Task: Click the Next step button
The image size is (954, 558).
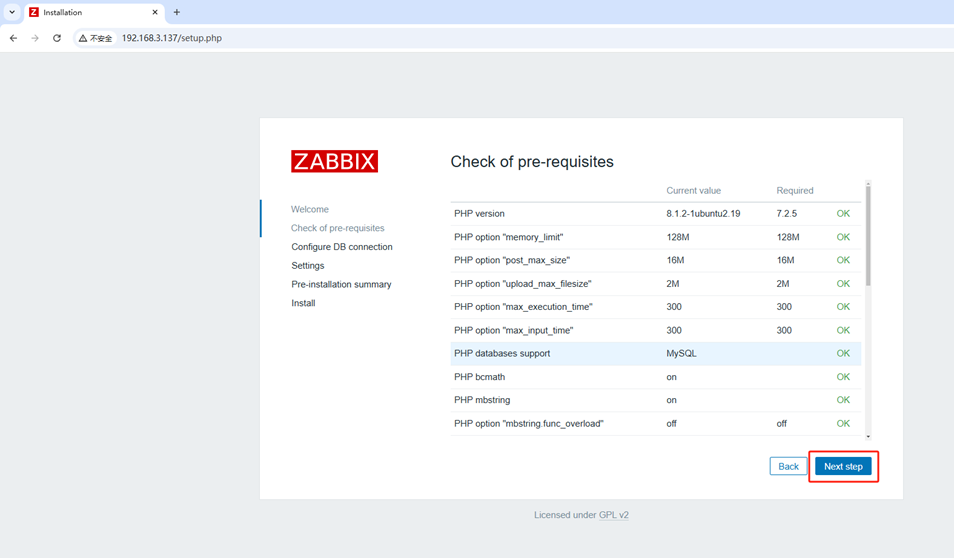Action: 843,466
